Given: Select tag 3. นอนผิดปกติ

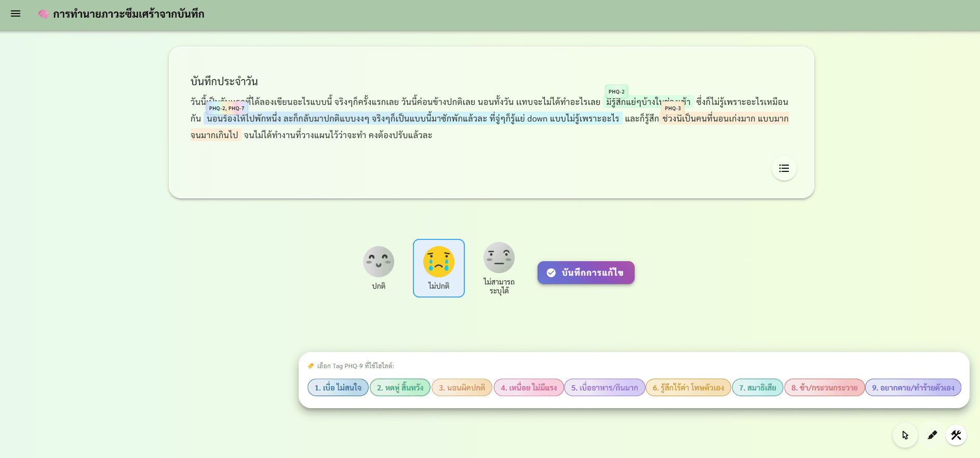Looking at the screenshot, I should pos(462,387).
